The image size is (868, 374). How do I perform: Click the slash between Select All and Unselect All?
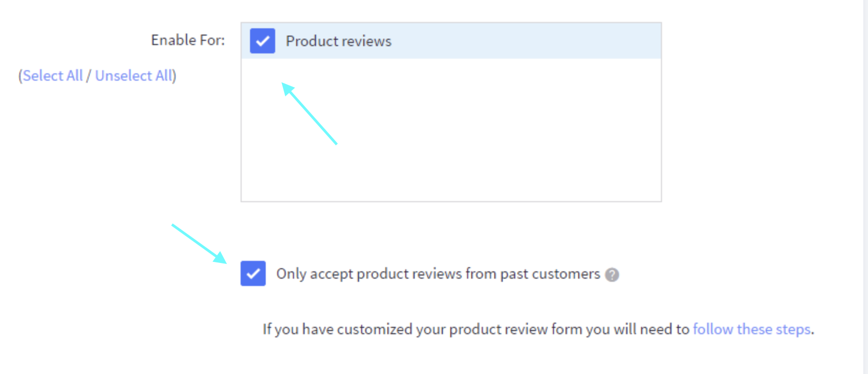point(89,76)
